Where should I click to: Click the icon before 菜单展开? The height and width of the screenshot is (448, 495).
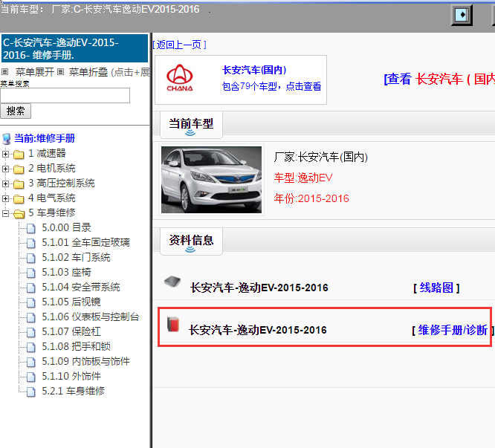tap(4, 72)
